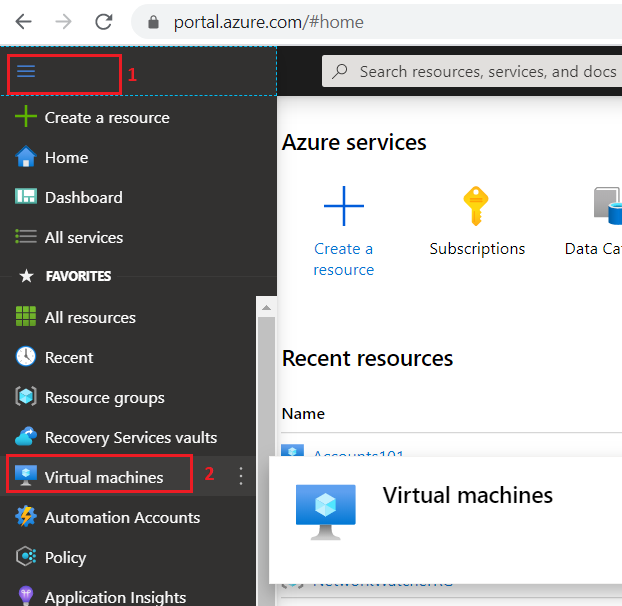
Task: Click the Subscriptions key icon
Action: [x=476, y=206]
